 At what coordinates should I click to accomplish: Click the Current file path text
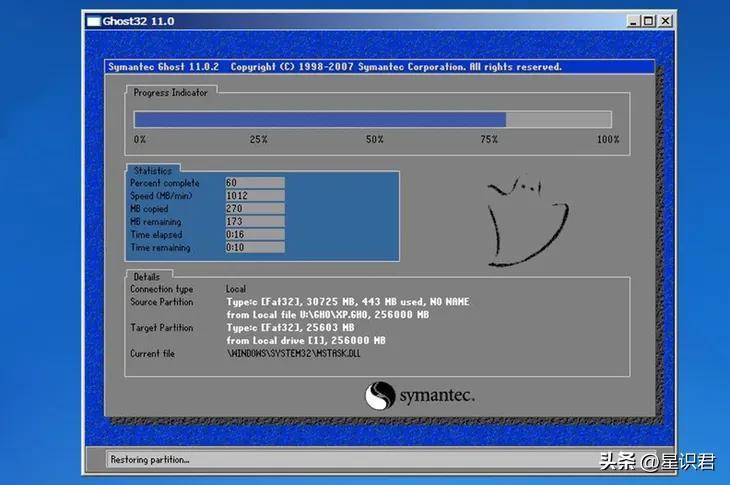[294, 353]
